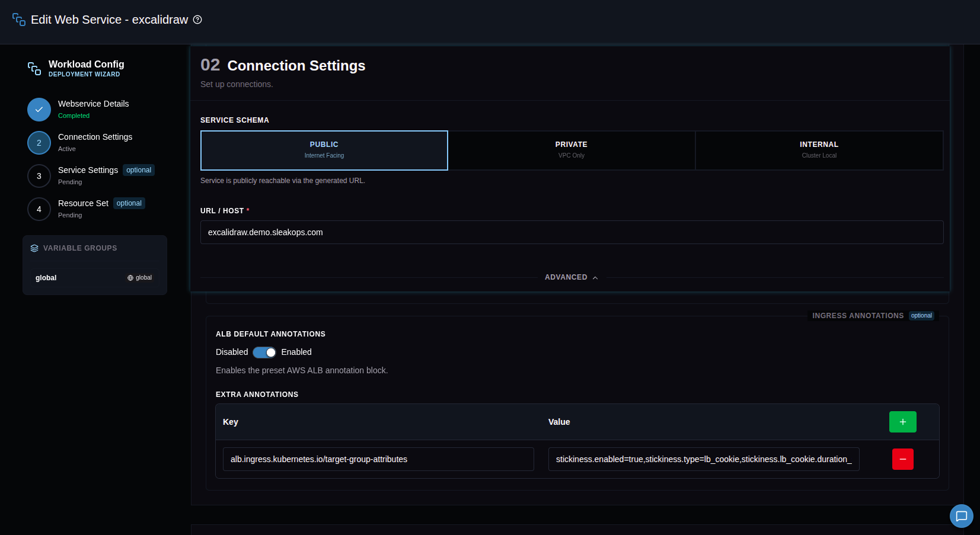Collapse the Advanced section
Image resolution: width=980 pixels, height=535 pixels.
tap(572, 277)
